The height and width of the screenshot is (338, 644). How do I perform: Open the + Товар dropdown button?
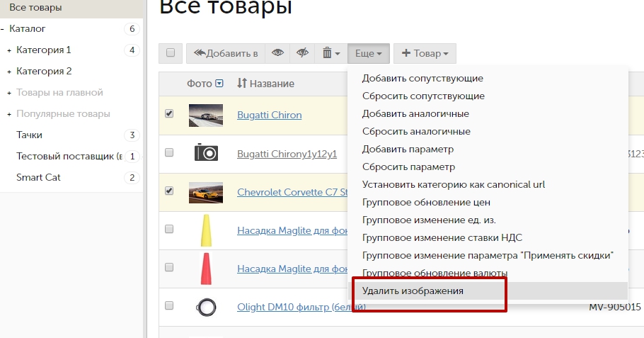pos(425,53)
